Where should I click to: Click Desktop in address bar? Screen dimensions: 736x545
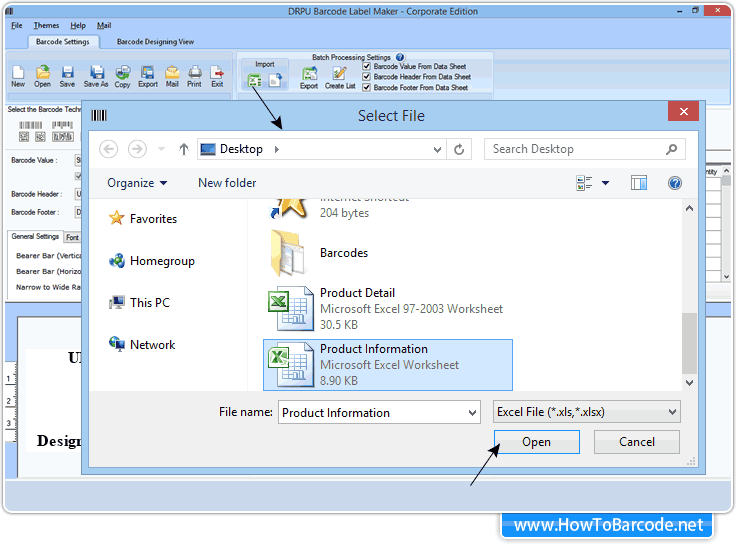click(x=241, y=149)
